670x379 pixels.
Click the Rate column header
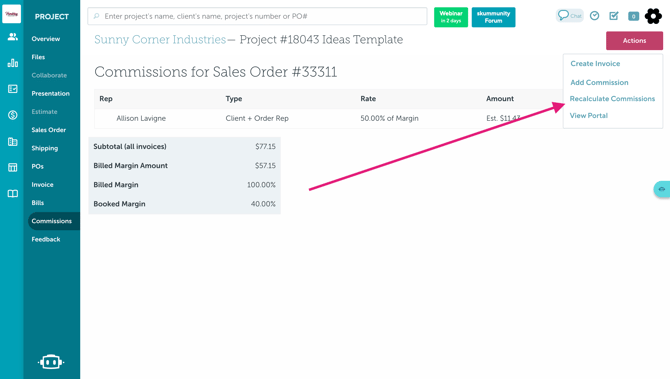[x=368, y=99]
